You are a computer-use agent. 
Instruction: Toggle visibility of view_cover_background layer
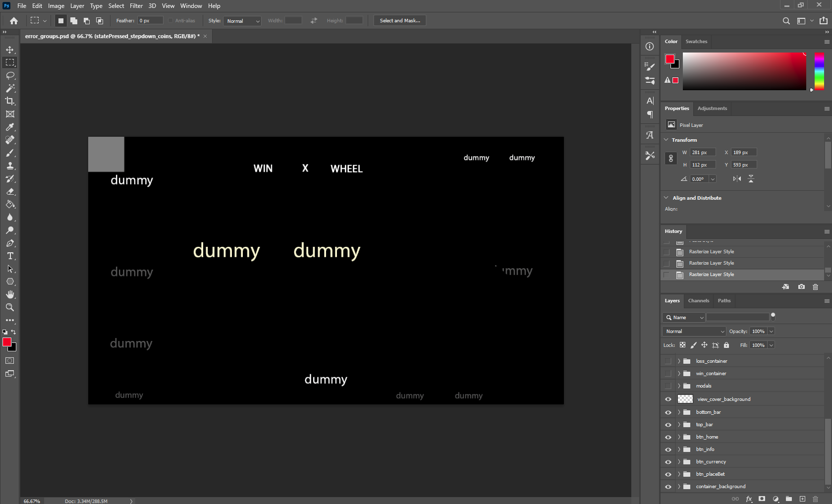pos(668,399)
